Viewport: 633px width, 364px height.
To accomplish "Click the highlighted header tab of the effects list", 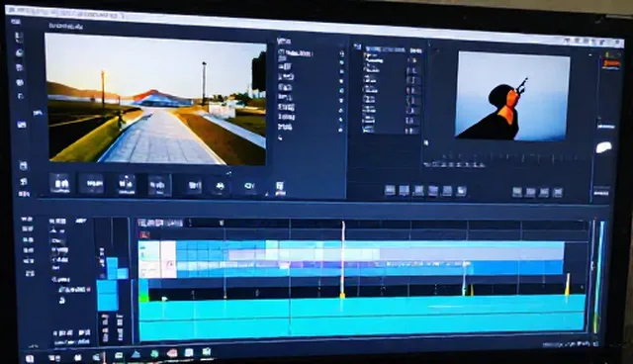I will point(385,49).
